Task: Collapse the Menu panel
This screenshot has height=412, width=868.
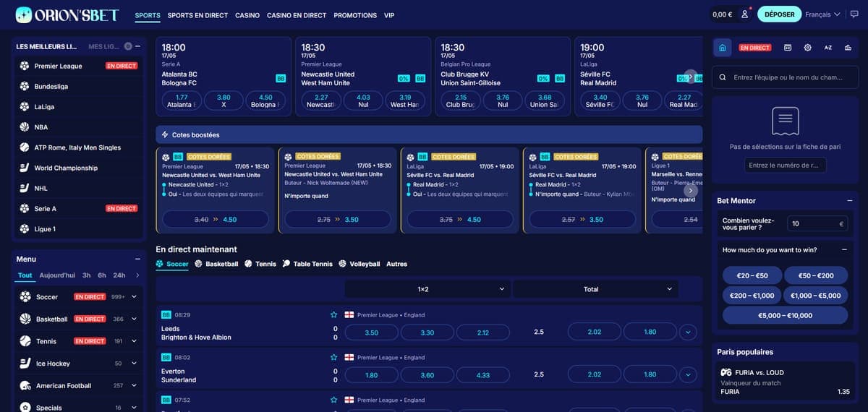Action: pos(137,259)
